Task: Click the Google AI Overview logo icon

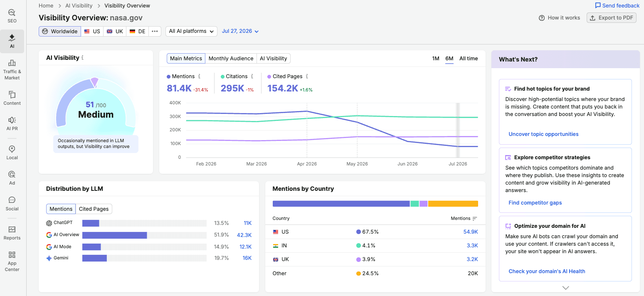Action: coord(49,235)
